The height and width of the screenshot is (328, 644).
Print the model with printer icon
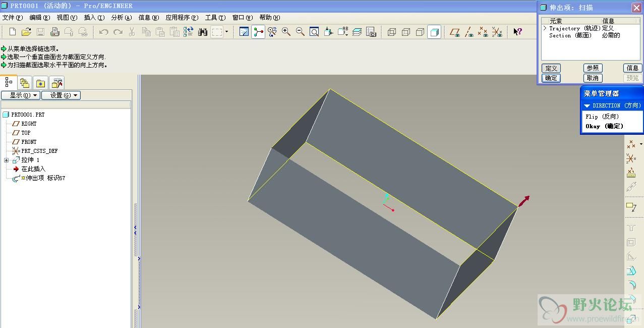[x=55, y=32]
